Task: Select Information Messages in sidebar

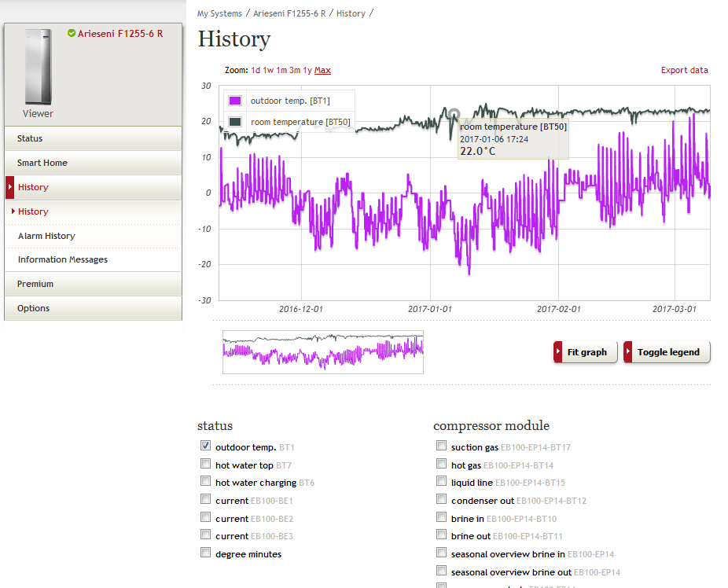Action: point(63,259)
